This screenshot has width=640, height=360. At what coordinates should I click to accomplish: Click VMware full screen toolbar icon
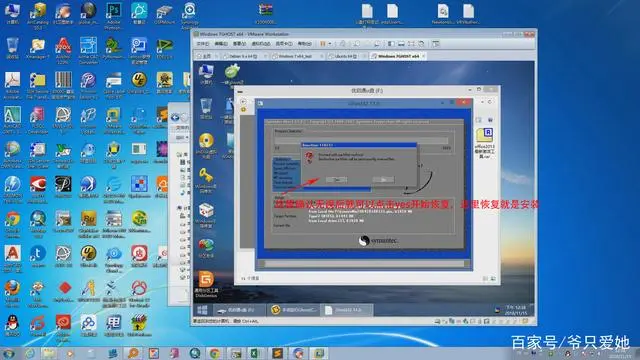click(411, 44)
